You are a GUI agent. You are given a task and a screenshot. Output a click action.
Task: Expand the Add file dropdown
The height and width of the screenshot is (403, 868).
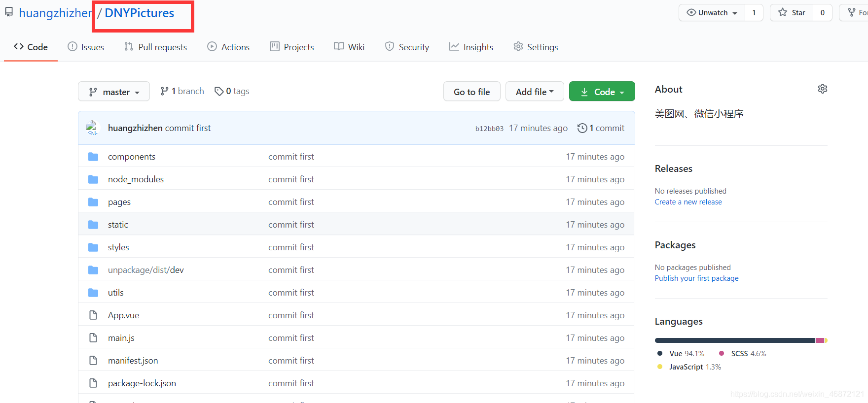click(x=535, y=92)
